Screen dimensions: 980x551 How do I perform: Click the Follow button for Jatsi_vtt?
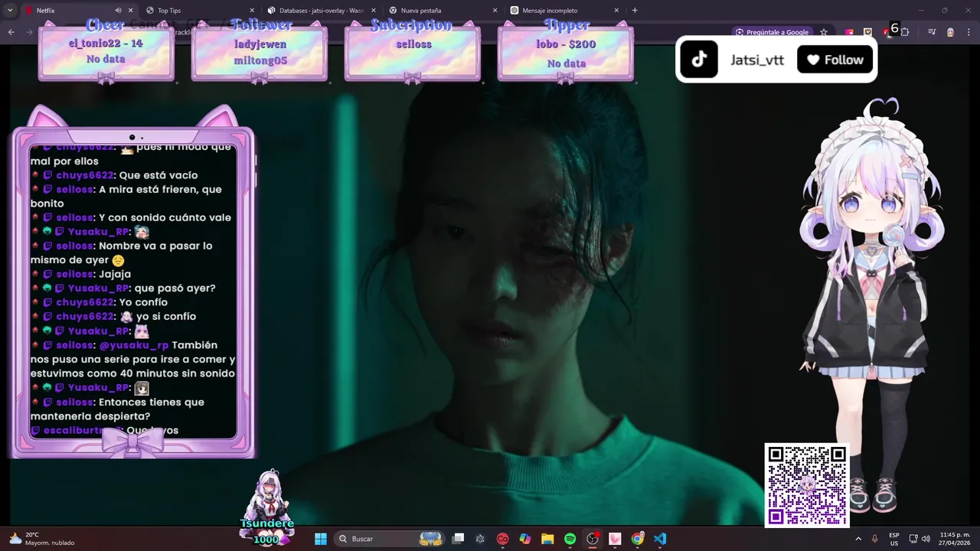835,60
